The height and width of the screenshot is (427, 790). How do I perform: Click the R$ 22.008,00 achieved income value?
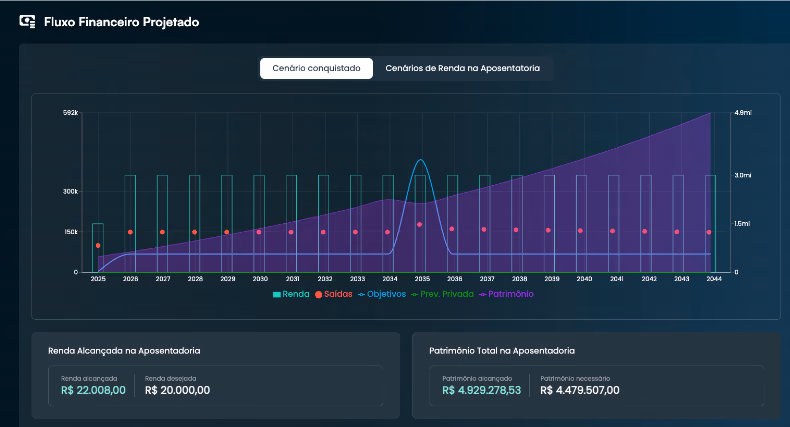(x=93, y=390)
